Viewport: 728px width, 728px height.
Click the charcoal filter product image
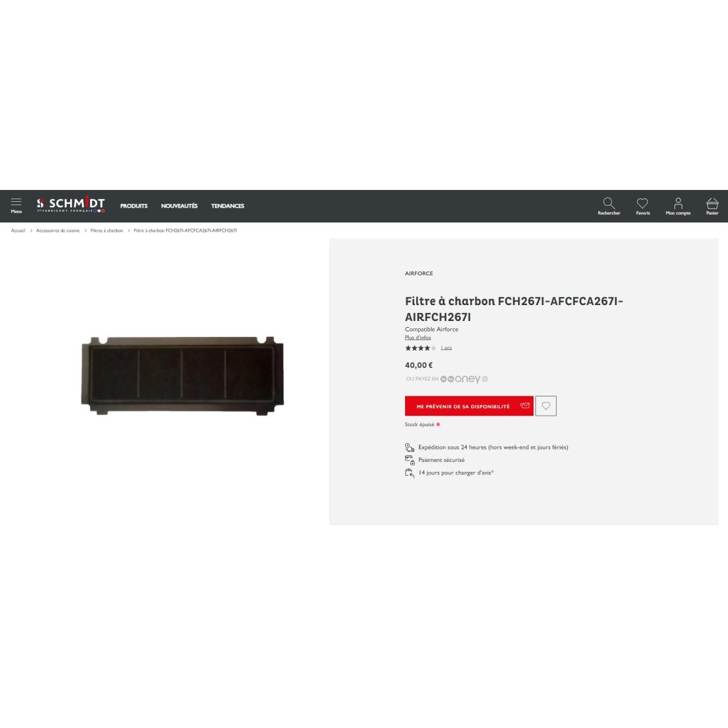[x=183, y=376]
